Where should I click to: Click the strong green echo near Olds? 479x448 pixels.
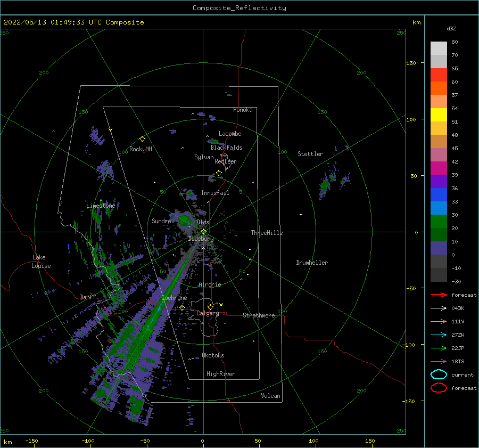(184, 221)
